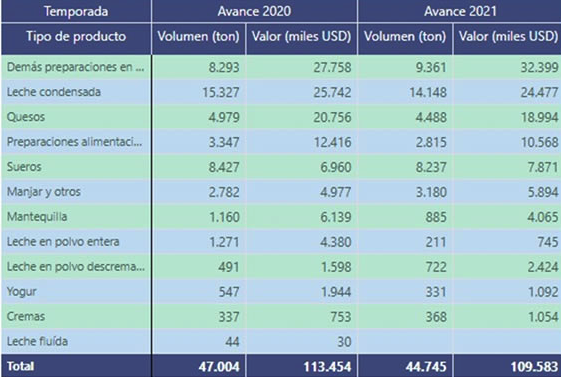Sort by Volumen (ton) under Avance 2021
The image size is (561, 377).
point(405,36)
